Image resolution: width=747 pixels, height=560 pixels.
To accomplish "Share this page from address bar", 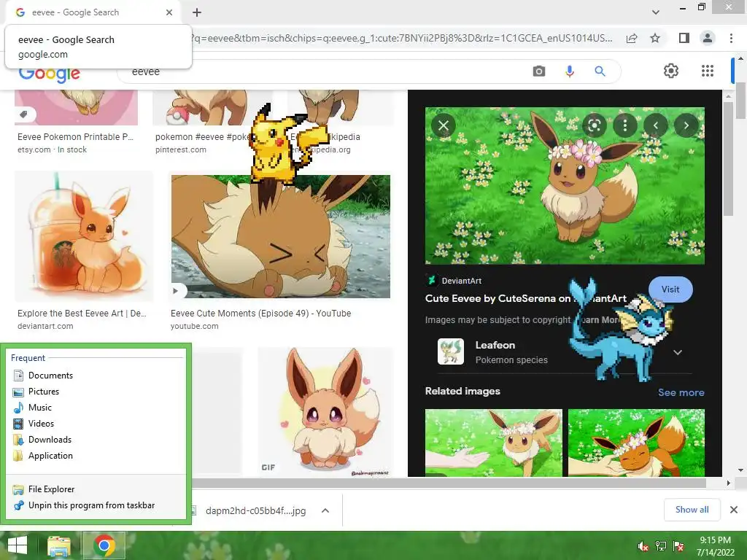I will pyautogui.click(x=632, y=38).
